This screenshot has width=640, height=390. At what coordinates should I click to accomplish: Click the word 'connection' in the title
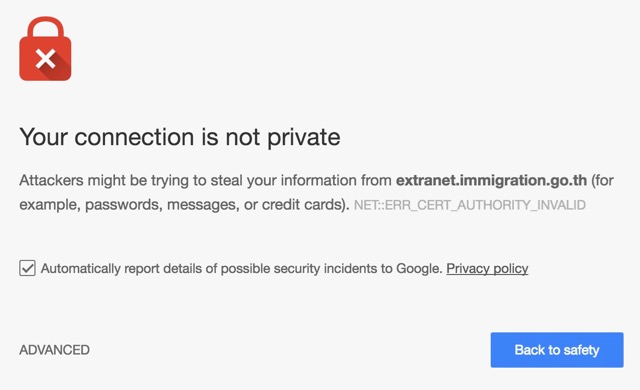tap(134, 137)
